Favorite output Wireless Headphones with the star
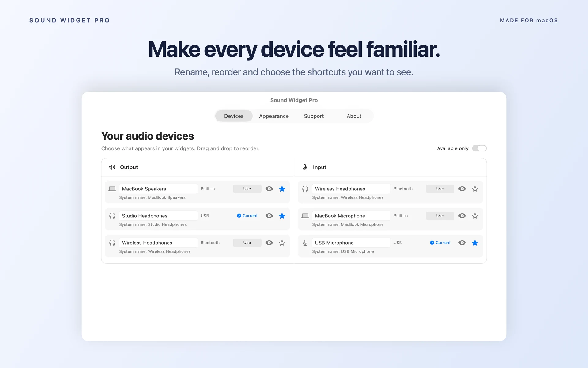 [x=282, y=243]
